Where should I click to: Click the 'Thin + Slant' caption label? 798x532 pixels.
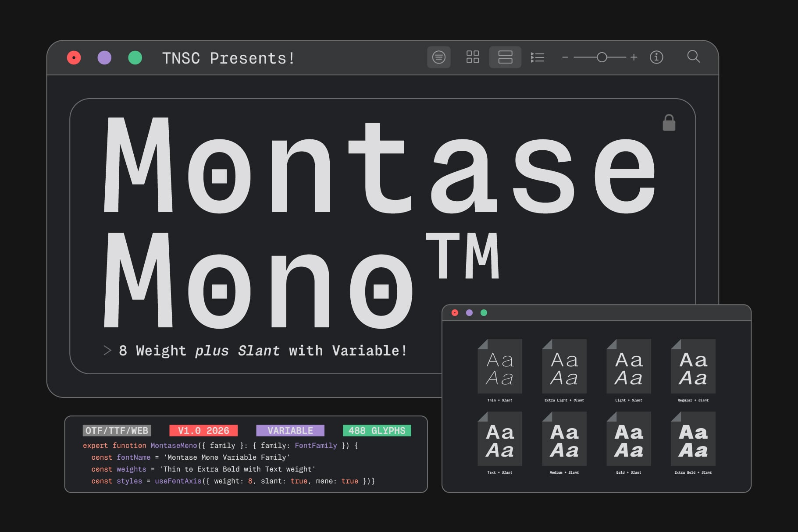(x=500, y=400)
